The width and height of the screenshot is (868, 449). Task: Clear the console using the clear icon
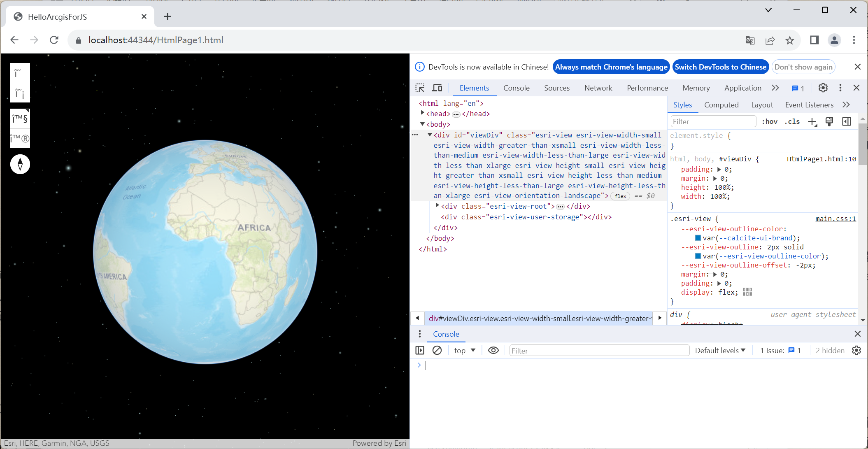click(437, 350)
